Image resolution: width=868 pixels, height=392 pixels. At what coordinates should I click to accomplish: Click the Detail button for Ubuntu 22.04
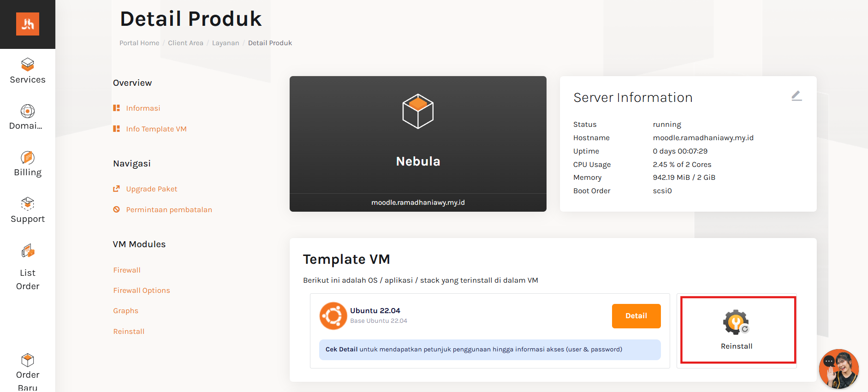point(636,316)
